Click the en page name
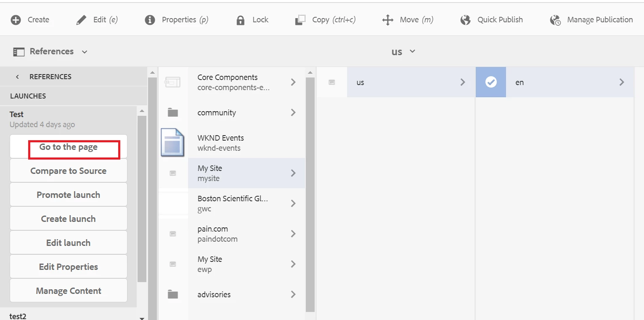 [x=519, y=83]
